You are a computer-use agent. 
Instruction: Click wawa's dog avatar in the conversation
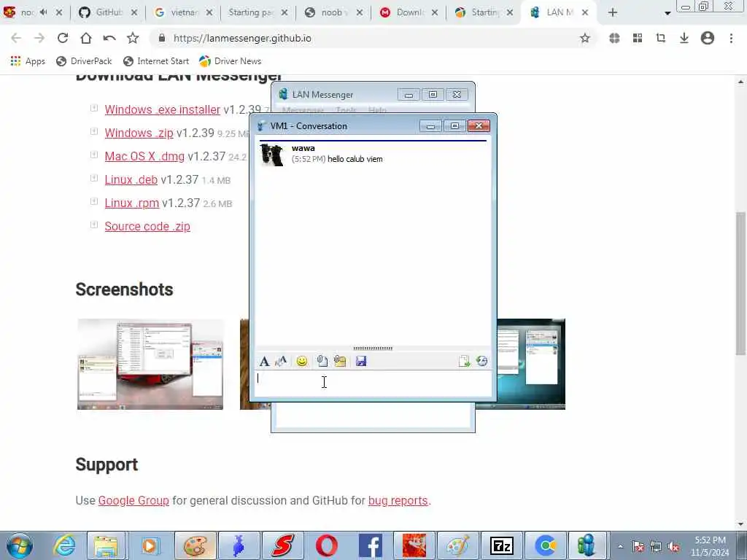(272, 155)
